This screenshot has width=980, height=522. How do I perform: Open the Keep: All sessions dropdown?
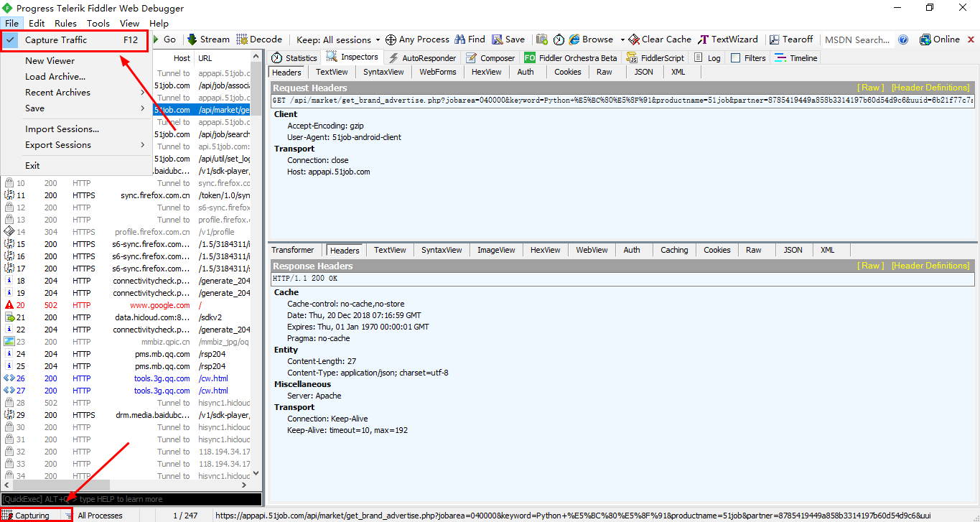[338, 39]
